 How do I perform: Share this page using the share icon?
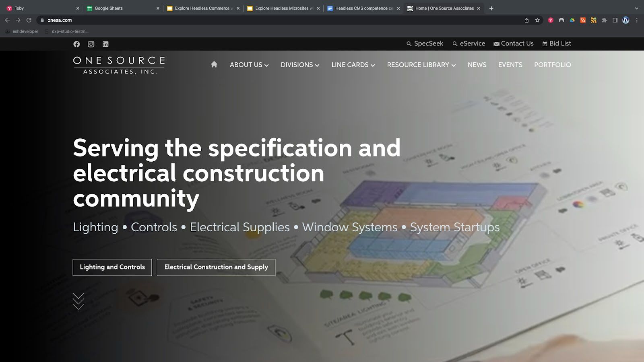[526, 20]
